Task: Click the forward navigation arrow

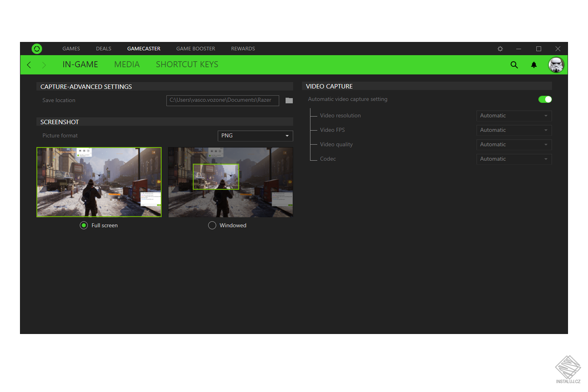Action: point(44,65)
